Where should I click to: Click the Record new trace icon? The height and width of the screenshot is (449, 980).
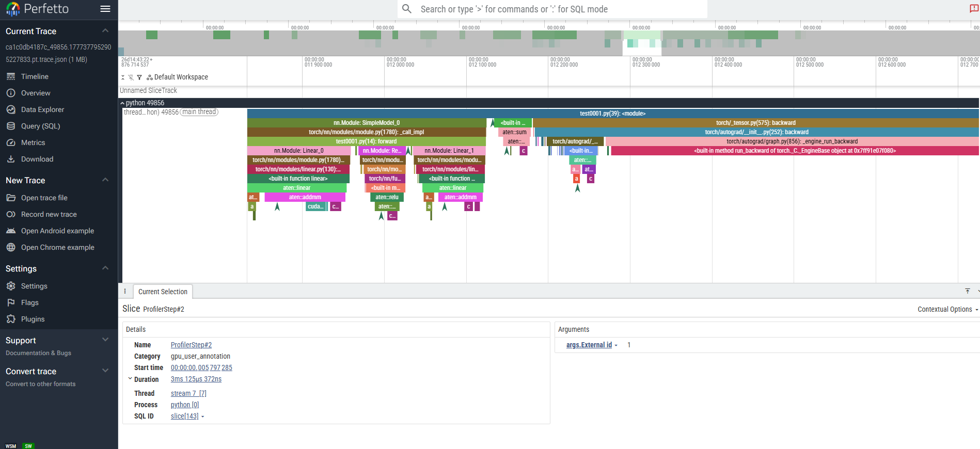click(x=11, y=214)
